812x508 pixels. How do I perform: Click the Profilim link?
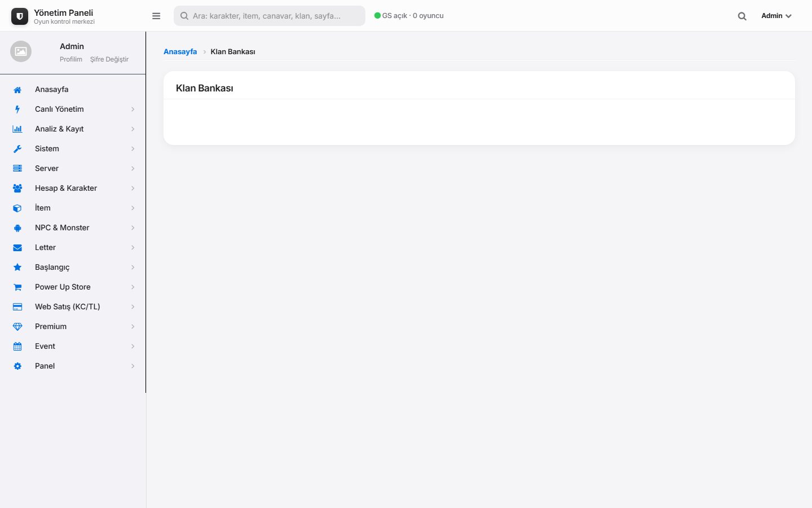point(71,59)
